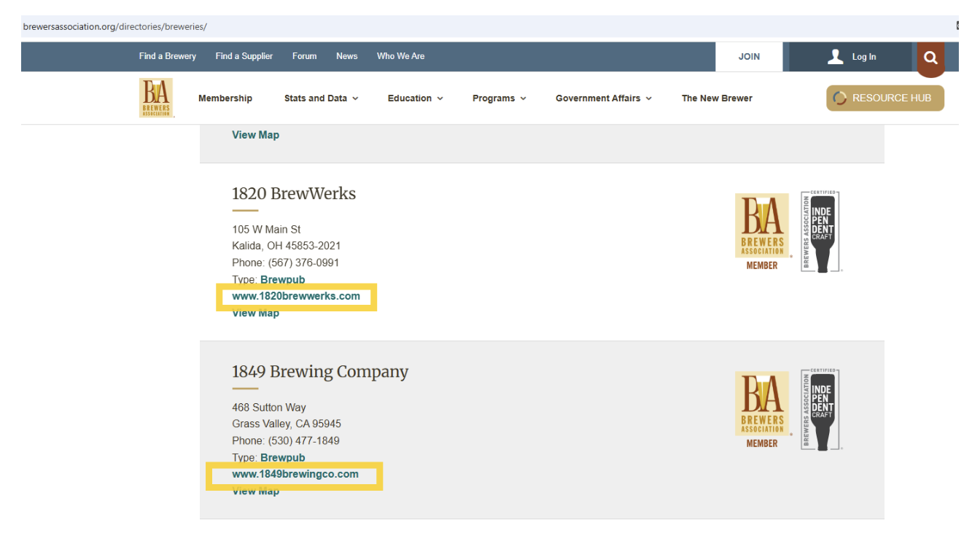Open the www.1820brewwerks.com link
The height and width of the screenshot is (560, 964).
point(295,296)
